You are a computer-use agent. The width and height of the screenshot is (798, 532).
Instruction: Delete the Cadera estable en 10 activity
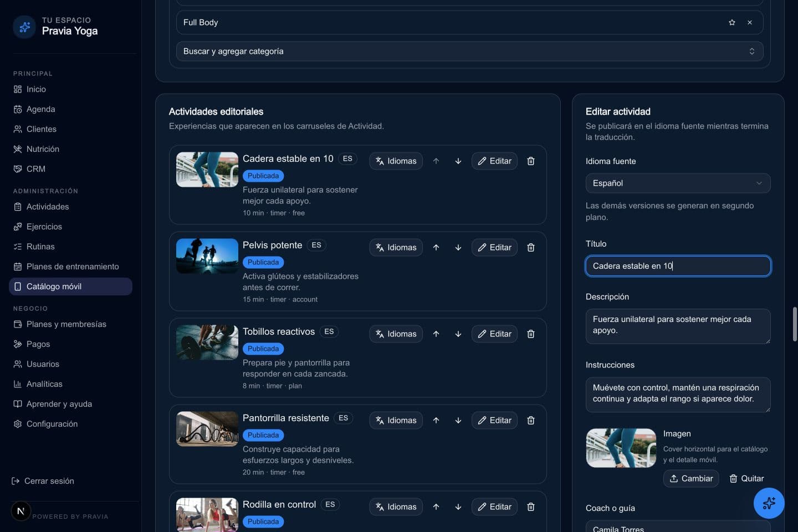click(x=531, y=161)
